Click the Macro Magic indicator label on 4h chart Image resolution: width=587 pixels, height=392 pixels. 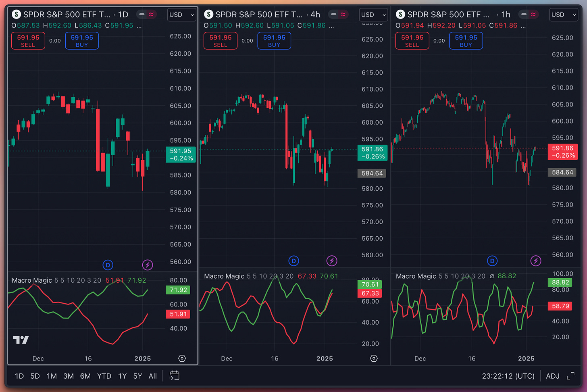click(224, 276)
